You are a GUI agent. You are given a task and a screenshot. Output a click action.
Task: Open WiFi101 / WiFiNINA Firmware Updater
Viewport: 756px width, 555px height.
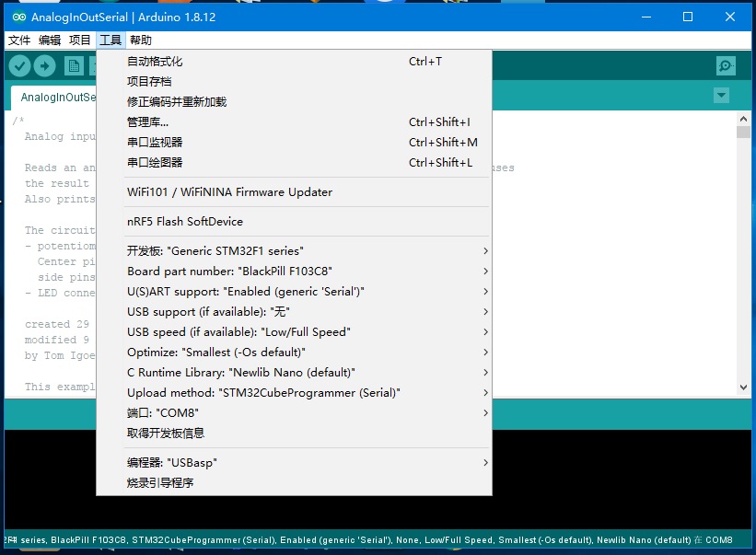pos(294,191)
